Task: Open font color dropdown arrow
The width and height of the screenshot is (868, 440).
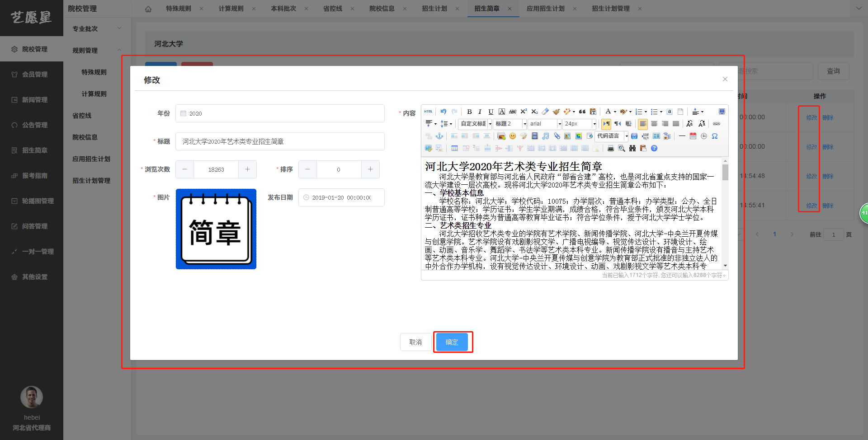Action: 615,112
